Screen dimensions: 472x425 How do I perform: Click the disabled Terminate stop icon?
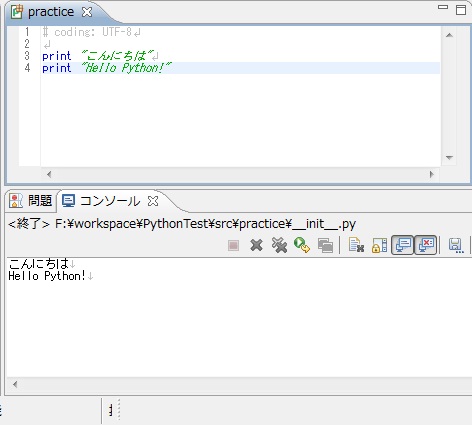point(233,246)
